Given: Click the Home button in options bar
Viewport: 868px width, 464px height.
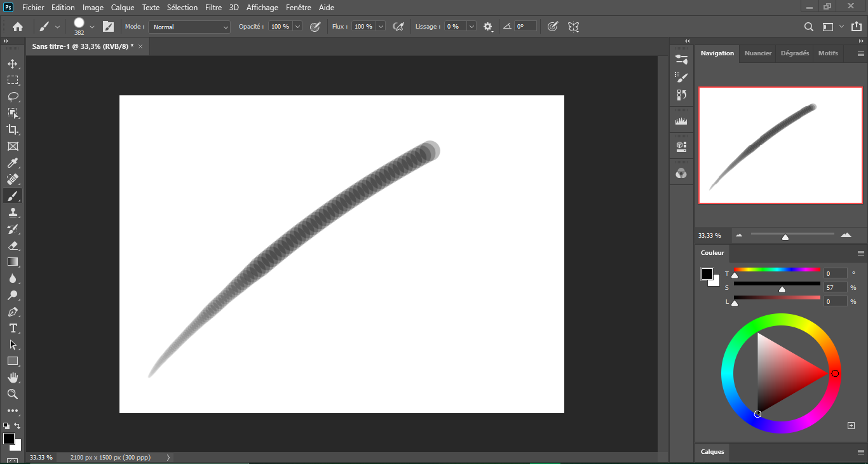Looking at the screenshot, I should (18, 27).
